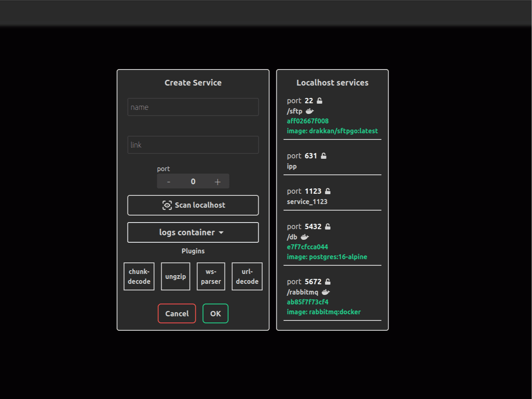Cancel the Create Service dialog

pos(177,313)
